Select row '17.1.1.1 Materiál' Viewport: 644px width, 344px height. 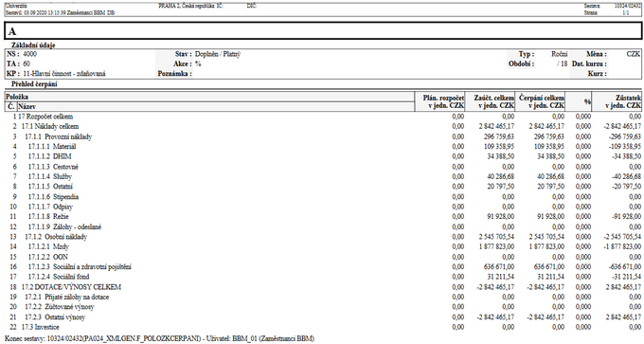pyautogui.click(x=323, y=146)
